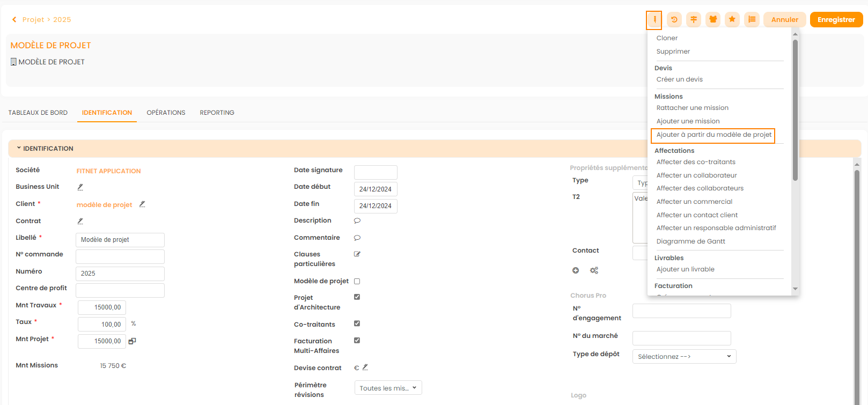Screen dimensions: 868x405
Task: Enable the Modèle de projet checkbox
Action: tap(357, 282)
